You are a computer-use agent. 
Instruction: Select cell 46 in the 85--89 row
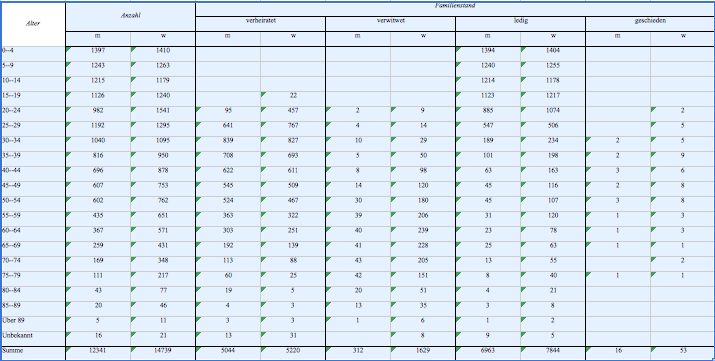(x=163, y=309)
